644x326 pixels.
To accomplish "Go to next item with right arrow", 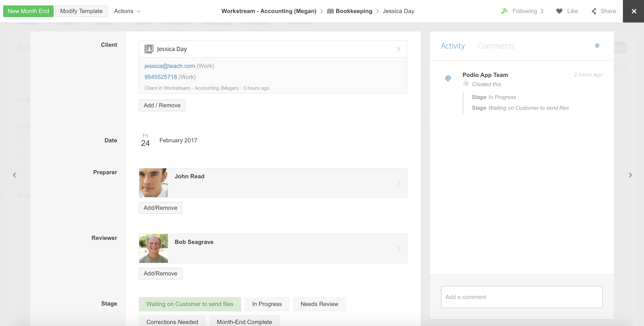I will 630,175.
